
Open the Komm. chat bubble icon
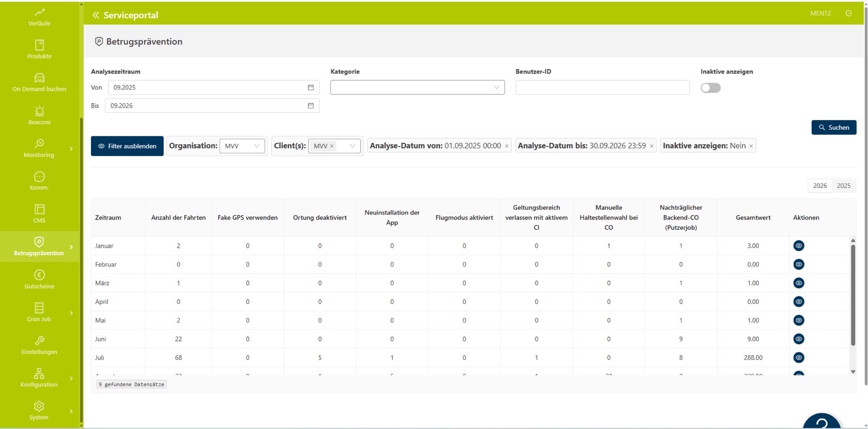[x=39, y=176]
